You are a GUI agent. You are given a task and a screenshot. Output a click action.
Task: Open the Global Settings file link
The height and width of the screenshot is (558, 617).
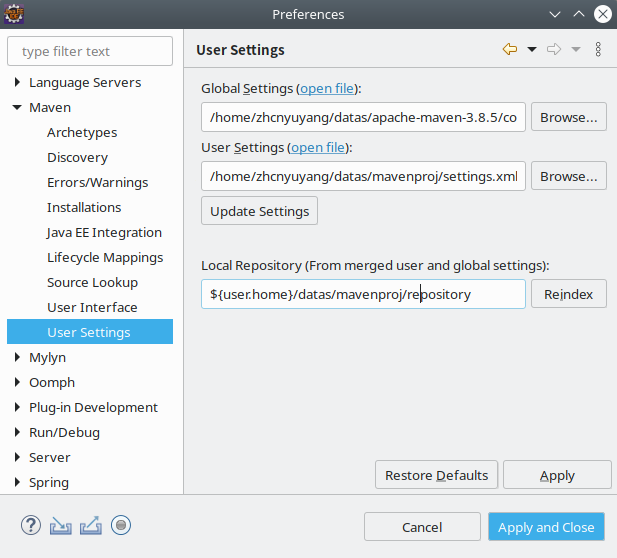[327, 88]
